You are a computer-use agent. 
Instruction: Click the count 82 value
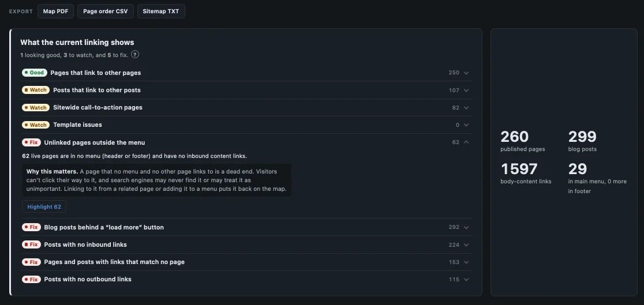click(455, 108)
